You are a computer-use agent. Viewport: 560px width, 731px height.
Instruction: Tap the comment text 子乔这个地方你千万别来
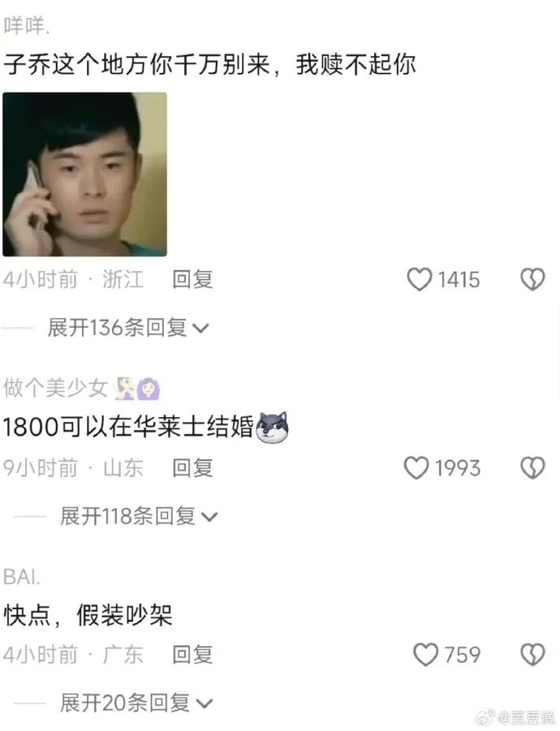coord(137,64)
